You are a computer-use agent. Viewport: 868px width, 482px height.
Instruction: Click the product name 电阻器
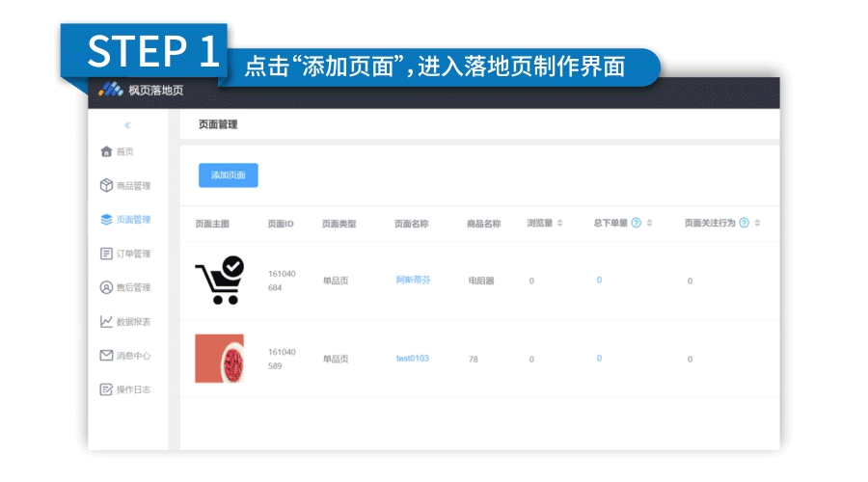(481, 281)
